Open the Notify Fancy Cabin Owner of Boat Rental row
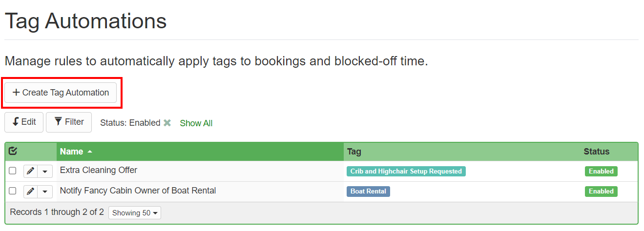The width and height of the screenshot is (644, 231). coord(138,191)
